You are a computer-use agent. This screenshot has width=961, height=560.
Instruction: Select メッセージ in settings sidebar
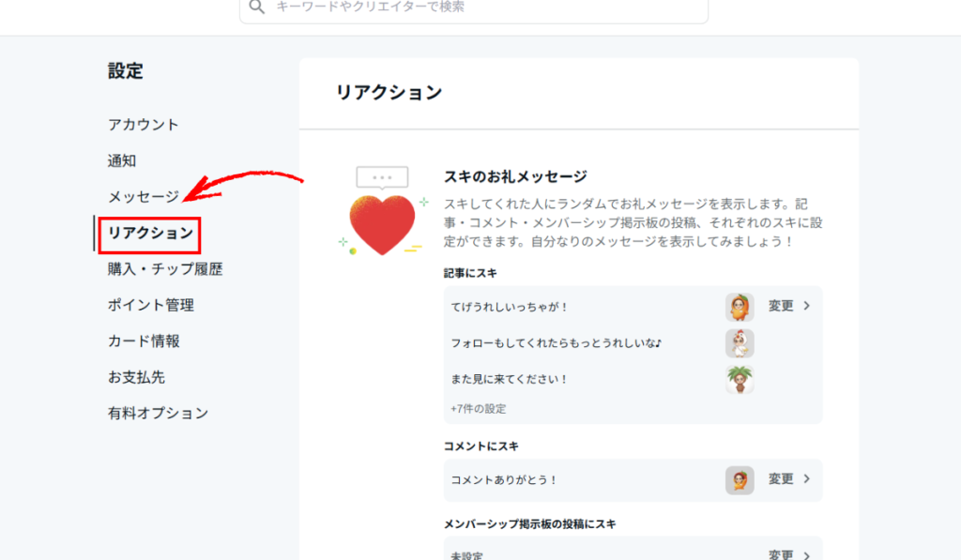tap(143, 197)
